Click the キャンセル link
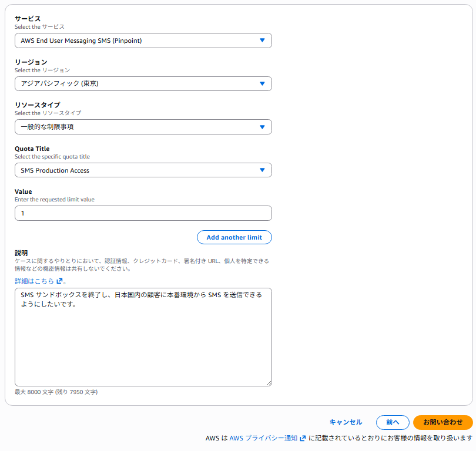 pyautogui.click(x=346, y=422)
